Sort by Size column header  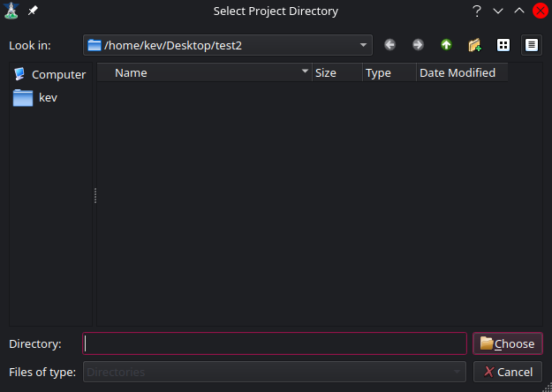click(337, 73)
